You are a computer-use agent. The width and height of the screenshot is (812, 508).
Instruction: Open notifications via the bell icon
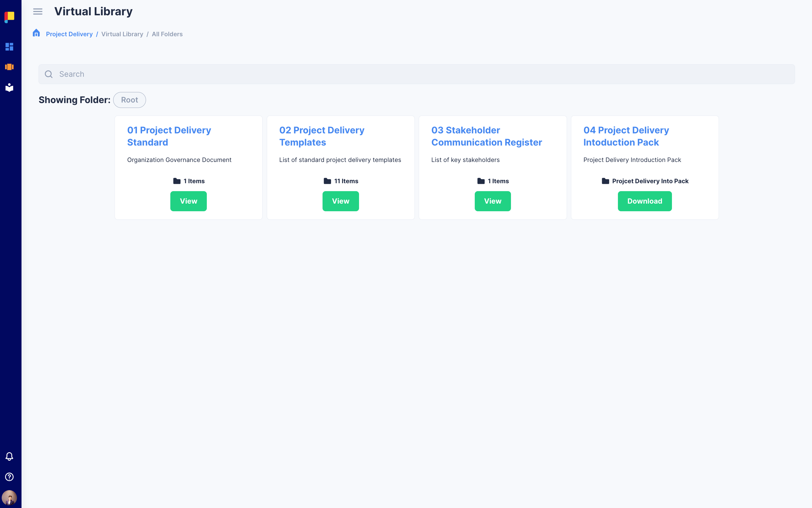pyautogui.click(x=9, y=456)
